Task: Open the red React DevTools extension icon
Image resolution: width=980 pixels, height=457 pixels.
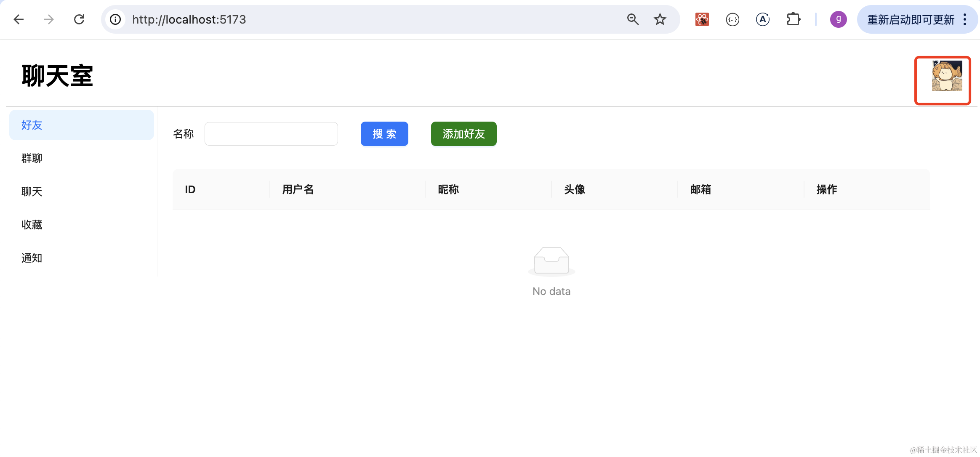Action: point(702,19)
